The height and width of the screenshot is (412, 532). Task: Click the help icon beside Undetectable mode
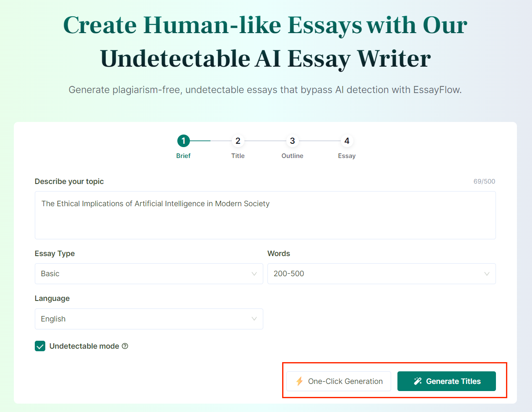click(125, 346)
